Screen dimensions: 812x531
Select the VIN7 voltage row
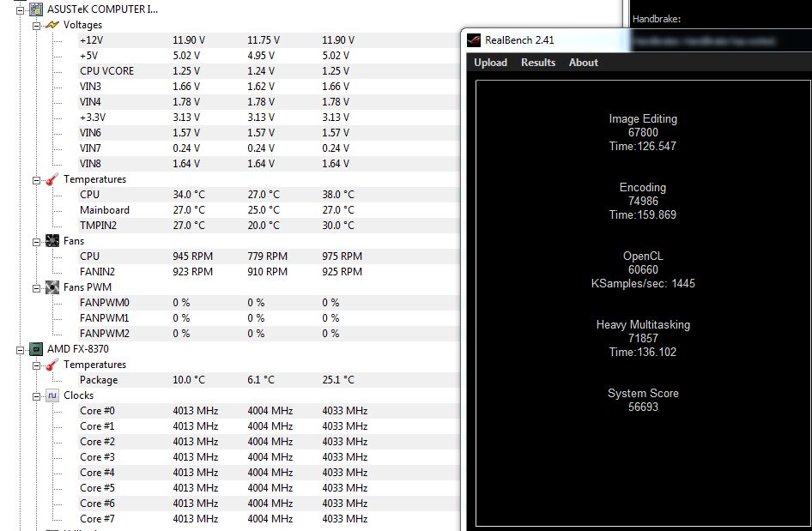point(269,148)
